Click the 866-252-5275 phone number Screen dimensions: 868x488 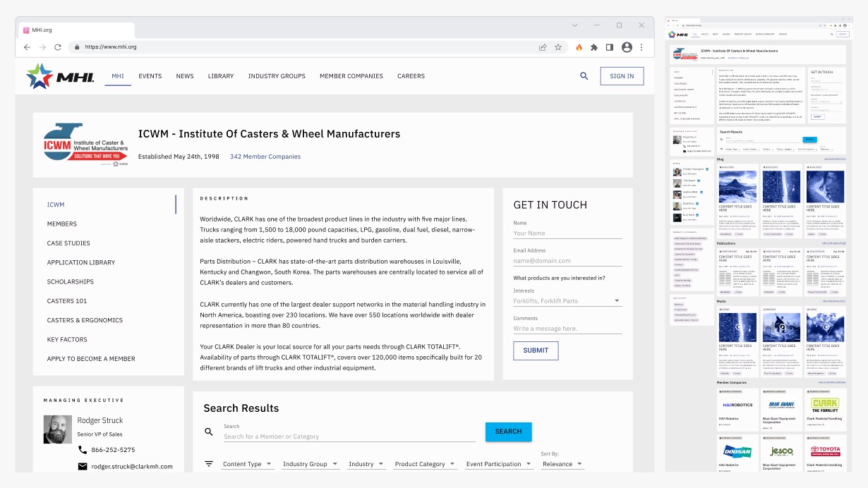click(113, 450)
